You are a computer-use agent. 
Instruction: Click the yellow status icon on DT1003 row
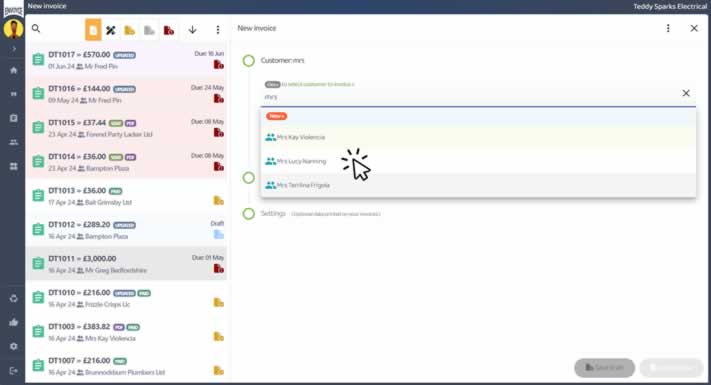[x=219, y=336]
